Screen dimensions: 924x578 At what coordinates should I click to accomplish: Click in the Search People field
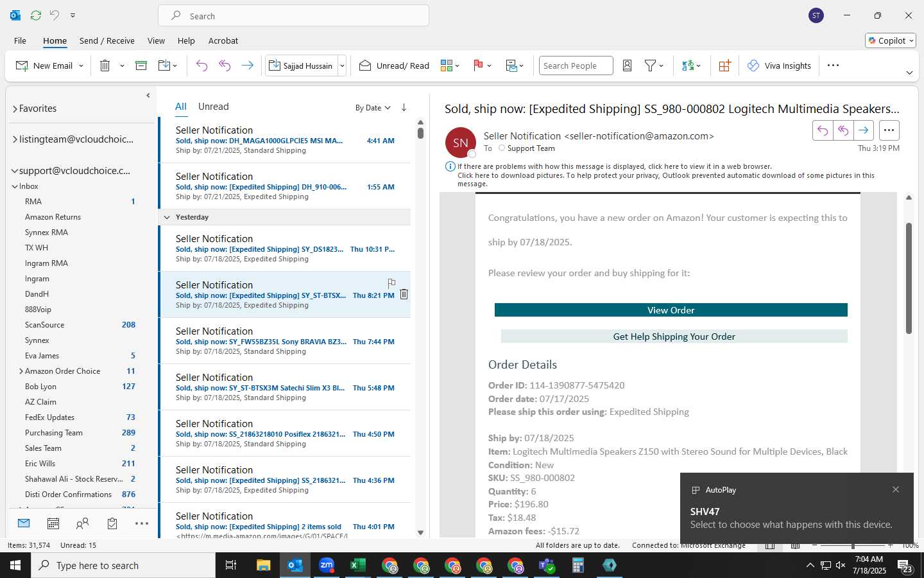pyautogui.click(x=576, y=66)
